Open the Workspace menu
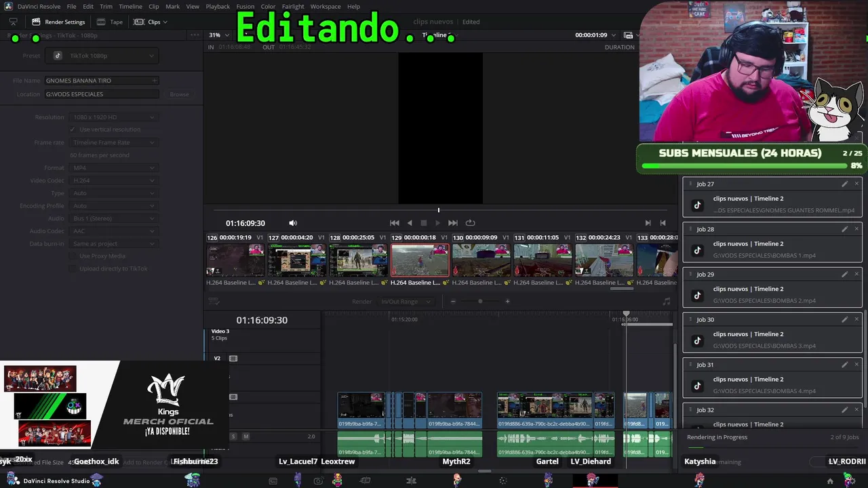This screenshot has height=488, width=868. coord(325,7)
